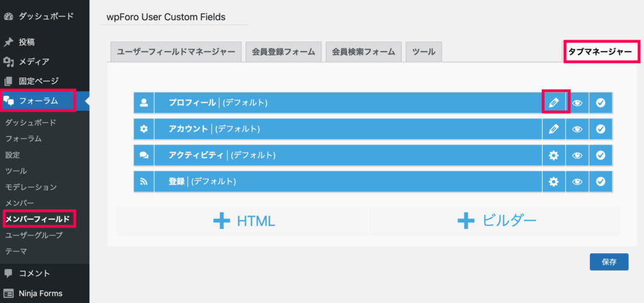Click the forum bubbles icon beside フォーラム
The image size is (644, 303).
click(x=9, y=101)
